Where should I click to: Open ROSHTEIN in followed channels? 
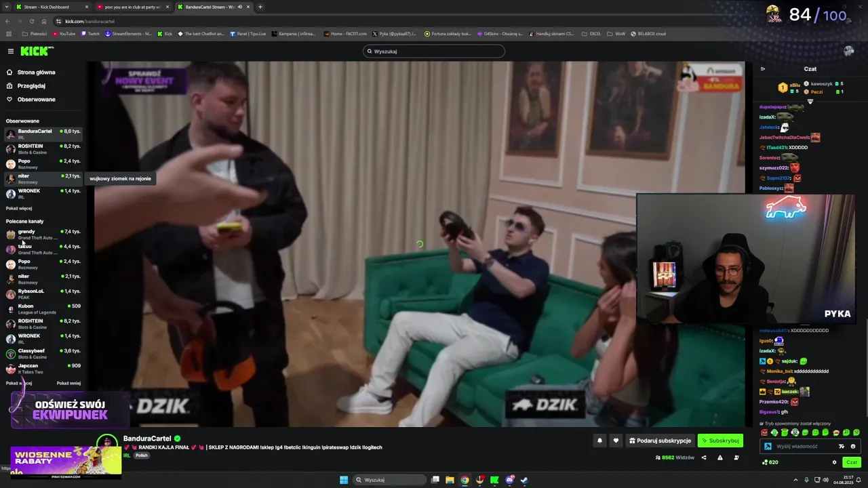43,148
